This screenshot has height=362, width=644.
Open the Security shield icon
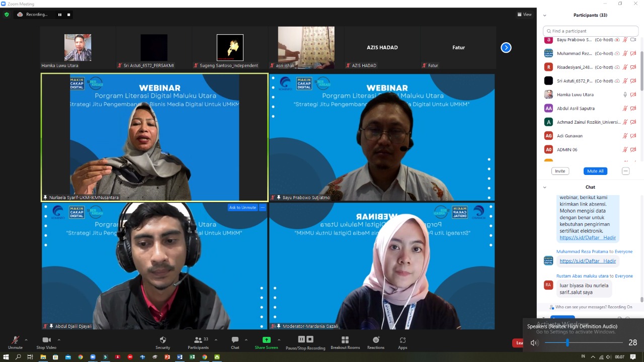pyautogui.click(x=163, y=340)
